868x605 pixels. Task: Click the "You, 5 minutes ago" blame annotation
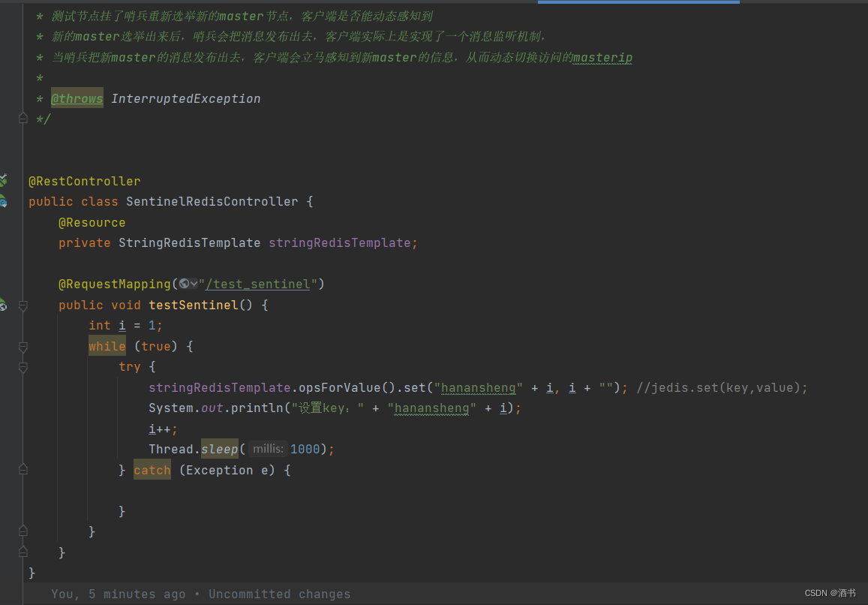119,594
